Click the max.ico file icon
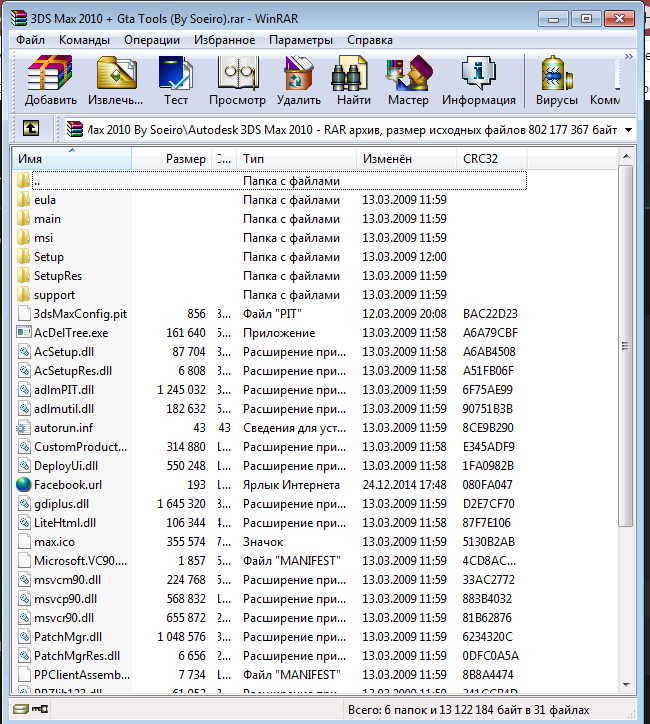650x724 pixels. coord(24,542)
